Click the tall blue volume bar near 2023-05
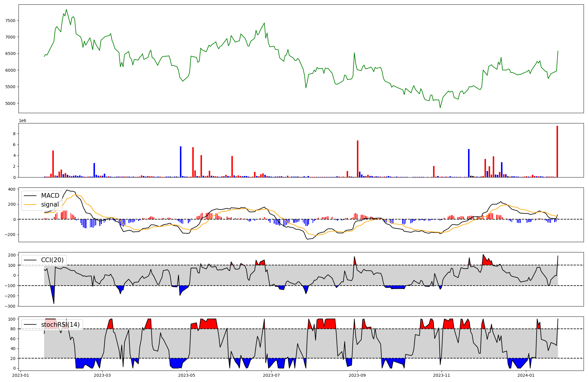This screenshot has width=588, height=382. [181, 162]
